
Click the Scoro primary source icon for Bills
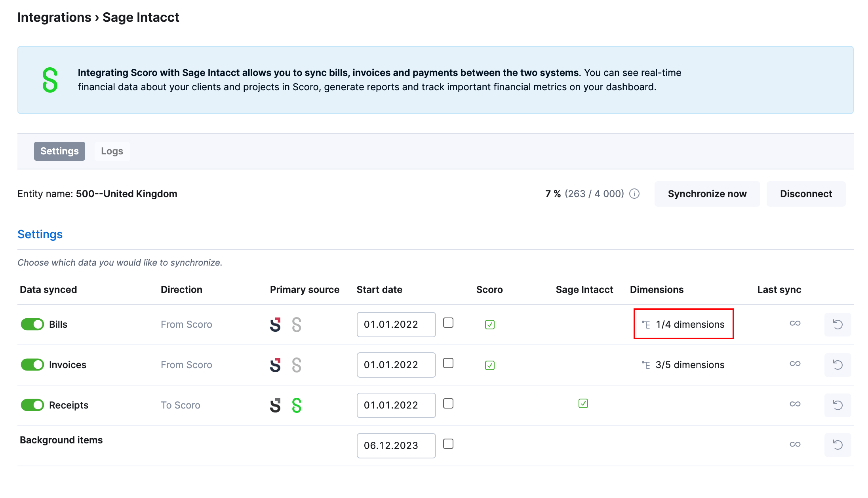pos(275,325)
